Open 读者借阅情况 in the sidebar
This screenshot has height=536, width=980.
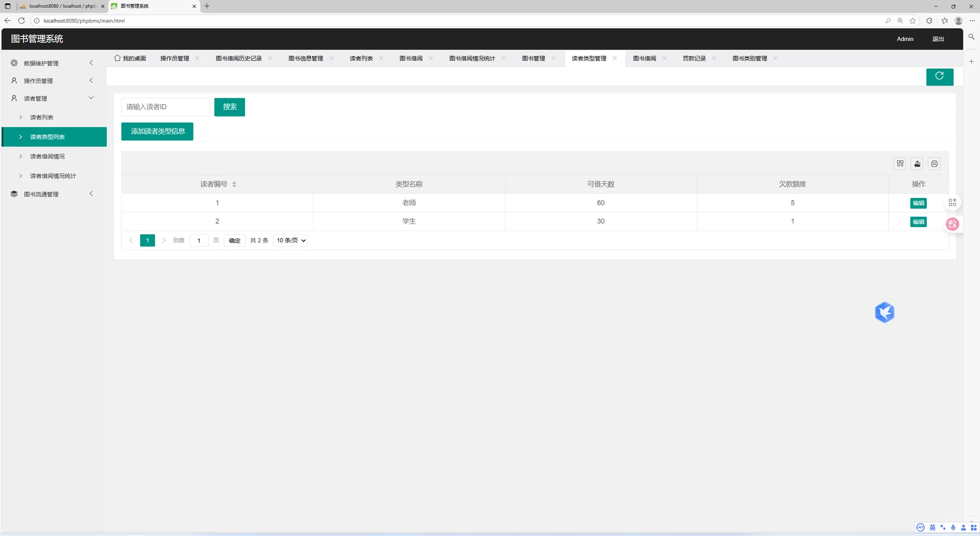48,156
